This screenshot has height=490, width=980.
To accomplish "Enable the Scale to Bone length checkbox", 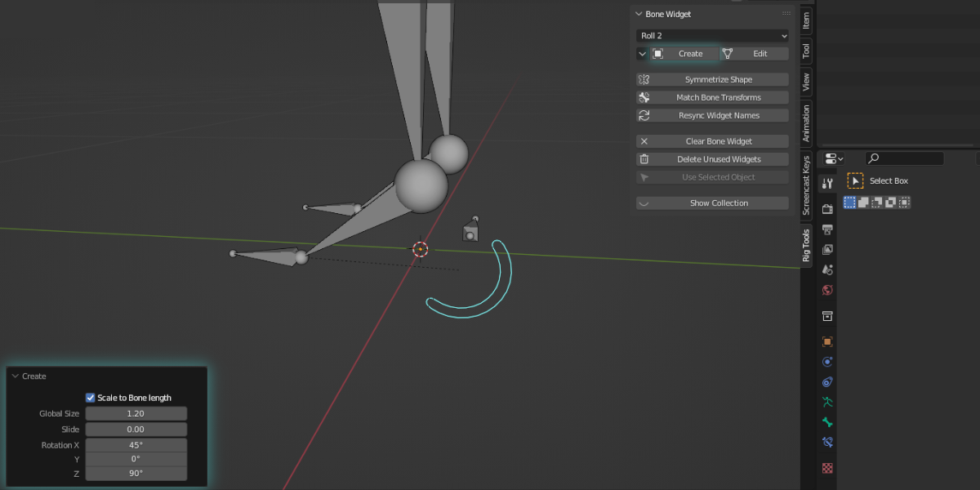I will pos(90,398).
